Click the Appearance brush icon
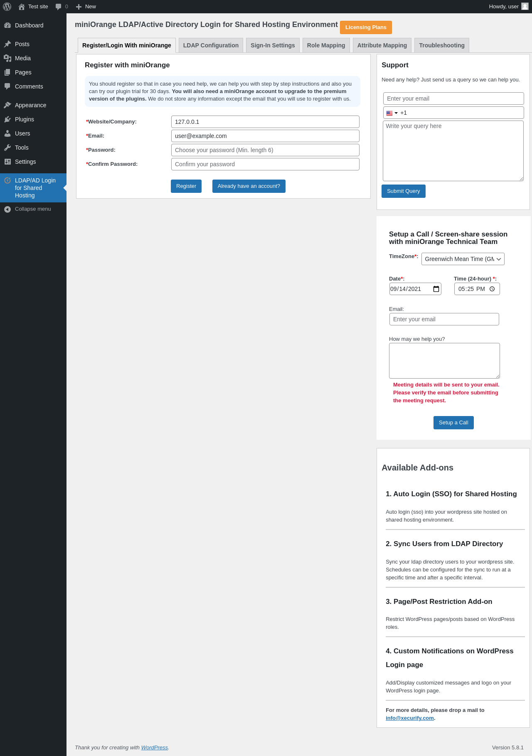The image size is (532, 756). [x=7, y=105]
